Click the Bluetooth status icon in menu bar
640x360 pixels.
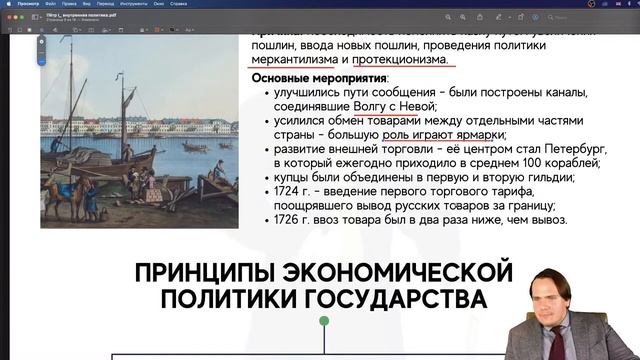point(629,4)
